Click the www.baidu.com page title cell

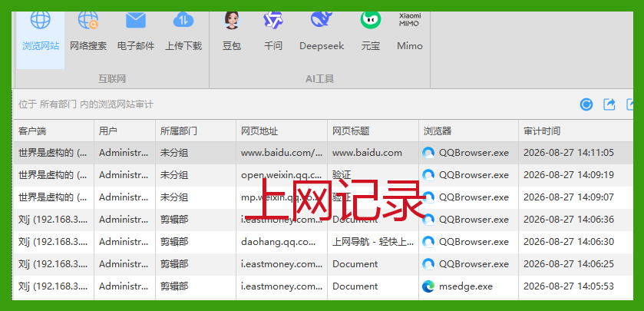pyautogui.click(x=373, y=153)
